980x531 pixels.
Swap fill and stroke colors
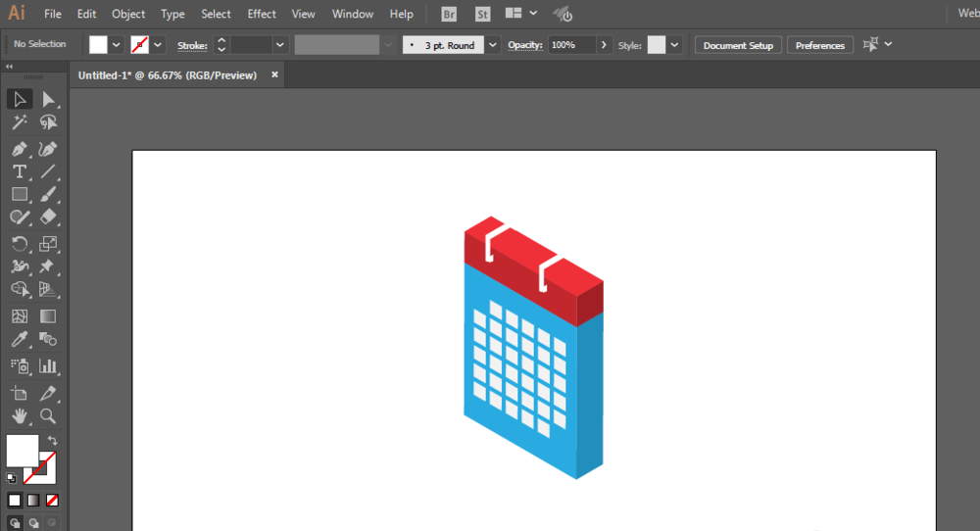click(52, 442)
